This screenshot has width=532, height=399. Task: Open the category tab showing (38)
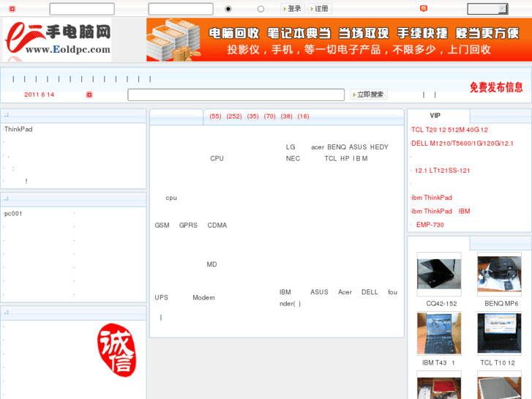tap(286, 116)
